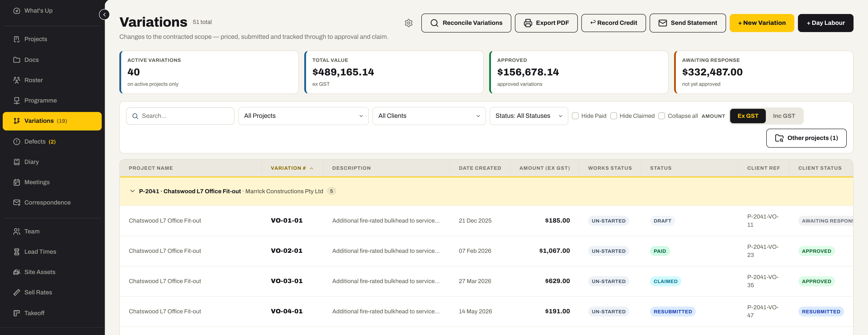This screenshot has height=335, width=868.
Task: Click the Sell Rates ruler icon
Action: [17, 292]
